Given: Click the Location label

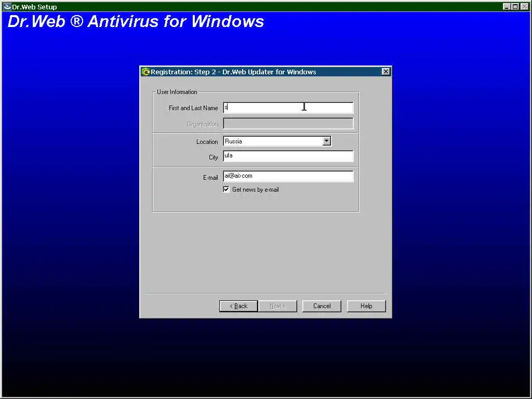Looking at the screenshot, I should pos(207,142).
